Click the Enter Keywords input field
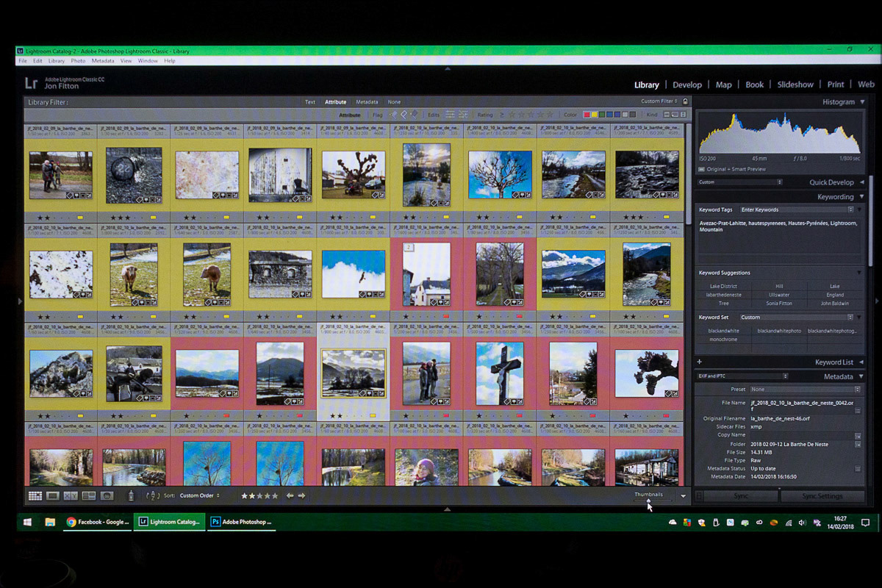Viewport: 882px width, 588px height. [796, 210]
